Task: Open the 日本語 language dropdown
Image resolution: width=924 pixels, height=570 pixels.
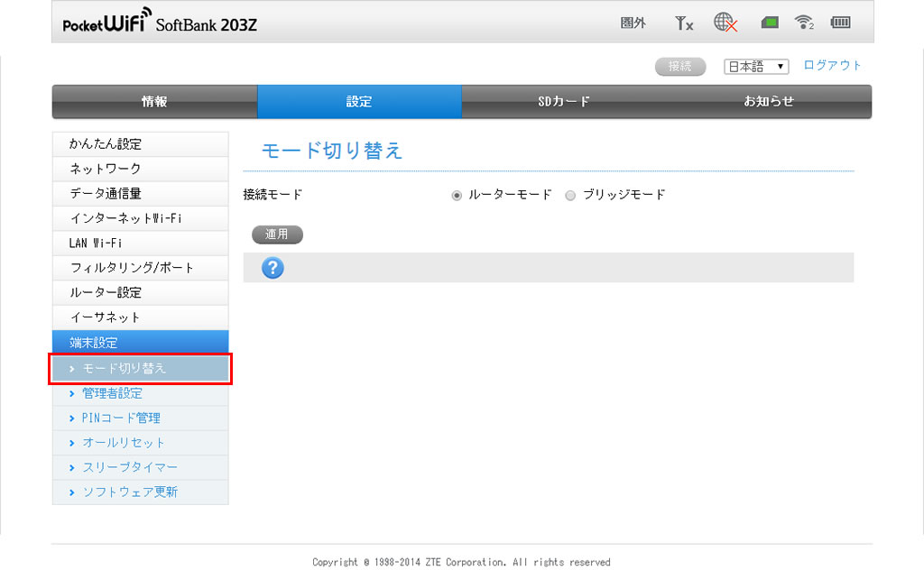Action: click(x=756, y=67)
